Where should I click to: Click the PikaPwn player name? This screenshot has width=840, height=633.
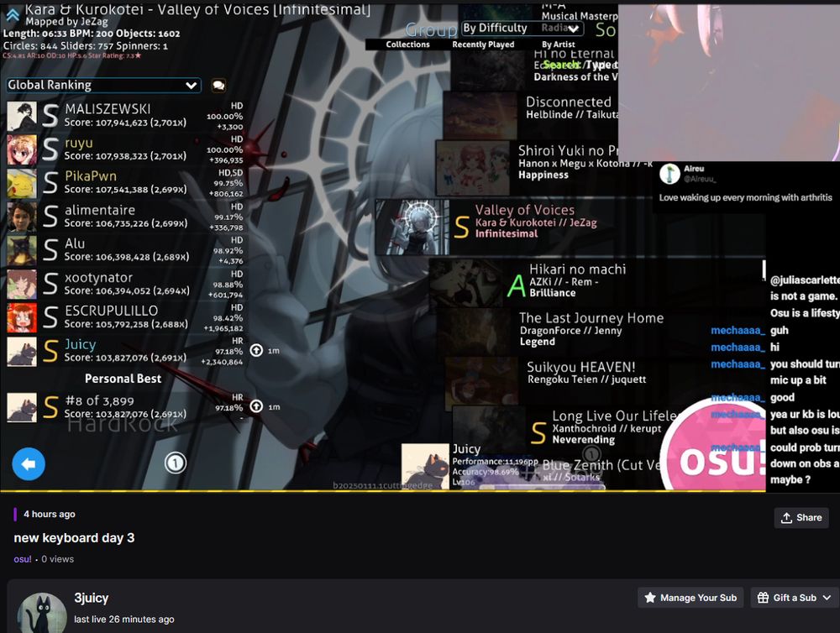pos(91,175)
